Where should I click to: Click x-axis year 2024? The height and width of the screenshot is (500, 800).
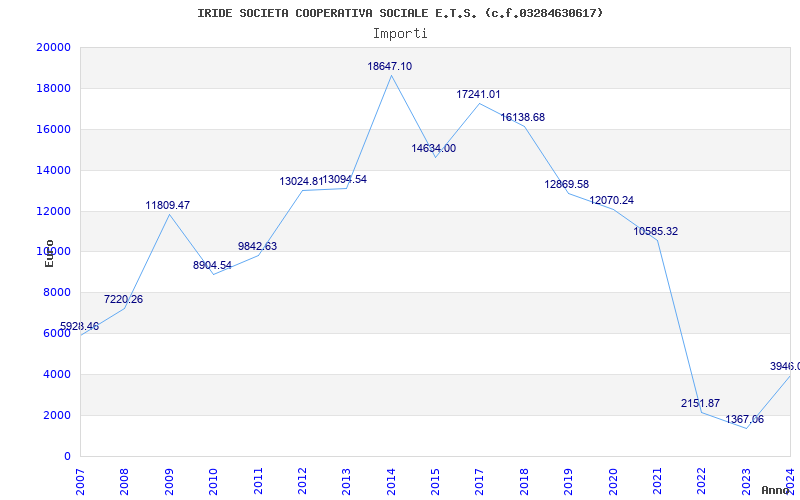791,481
